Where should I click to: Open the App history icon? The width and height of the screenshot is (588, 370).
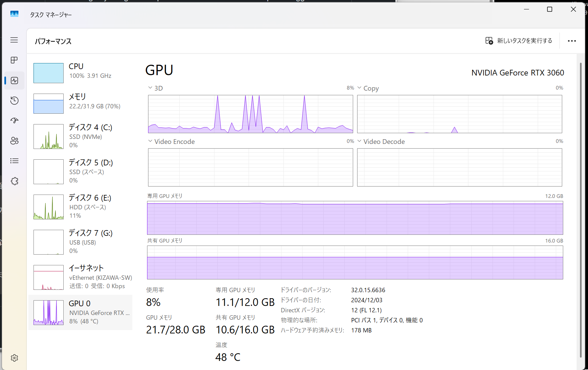[14, 100]
